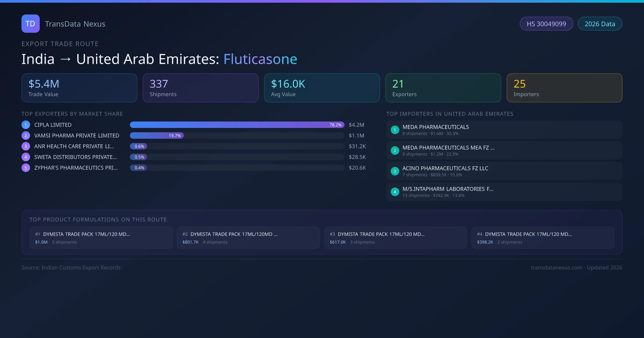Open the 337 Shipments stat card
The width and height of the screenshot is (644, 338).
[200, 88]
